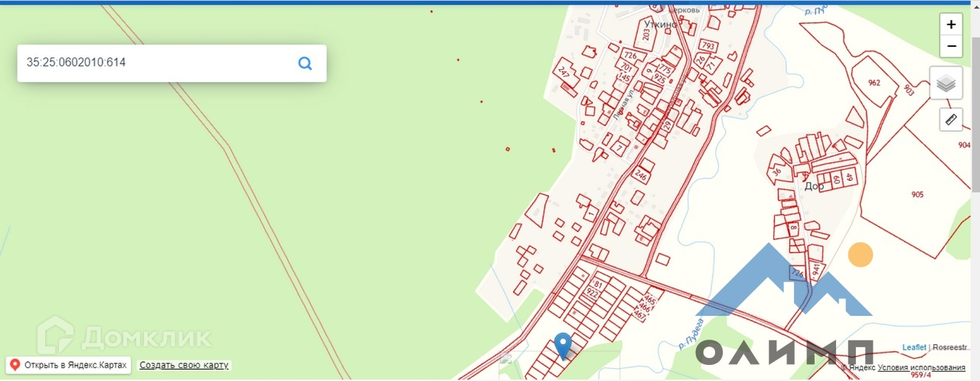Open map in Yandex Maps
Viewport: 980px width, 381px height.
click(68, 365)
